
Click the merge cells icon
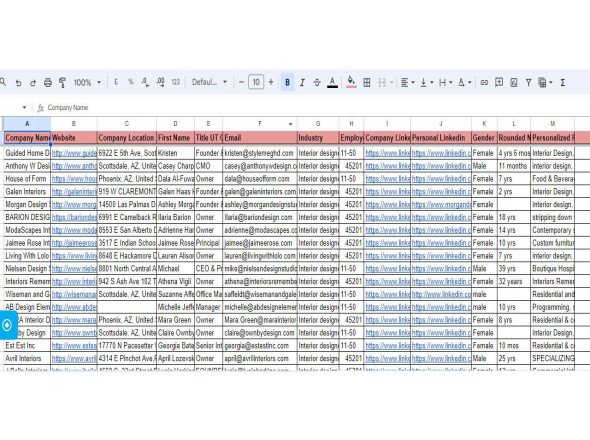point(382,82)
